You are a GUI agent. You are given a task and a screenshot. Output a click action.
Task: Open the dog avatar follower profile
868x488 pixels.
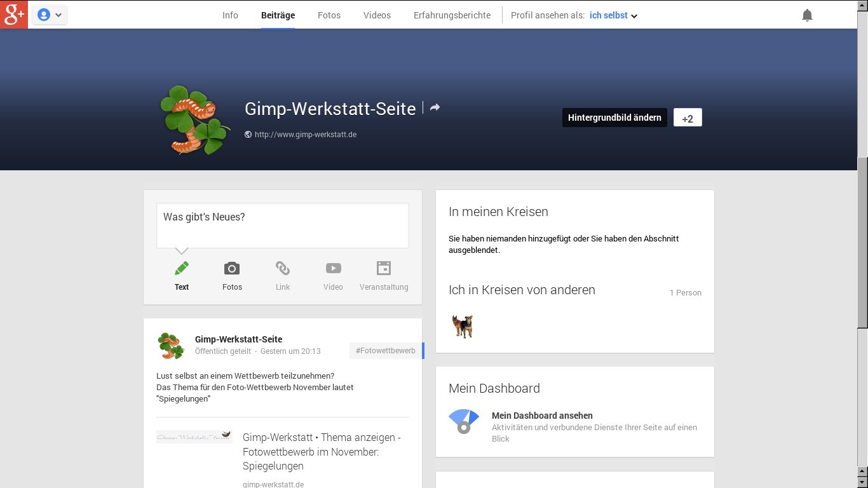pyautogui.click(x=463, y=327)
